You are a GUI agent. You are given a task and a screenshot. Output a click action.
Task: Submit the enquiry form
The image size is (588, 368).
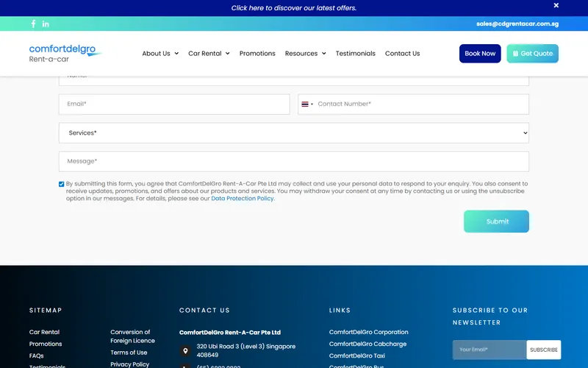(x=497, y=222)
